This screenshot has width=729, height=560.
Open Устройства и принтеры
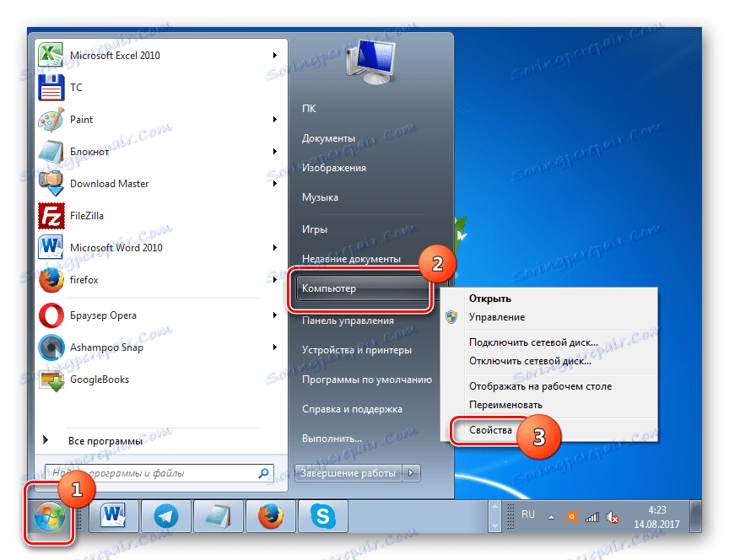pyautogui.click(x=357, y=350)
